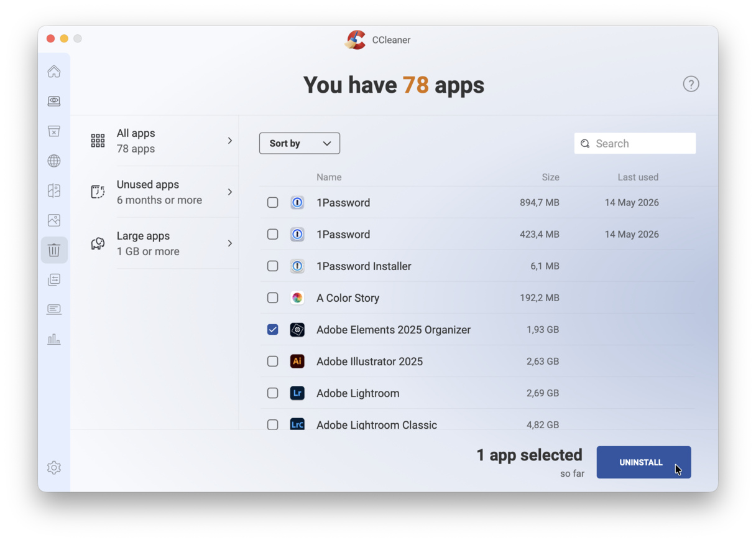Select the Adobe Illustrator 2025 checkbox

272,361
